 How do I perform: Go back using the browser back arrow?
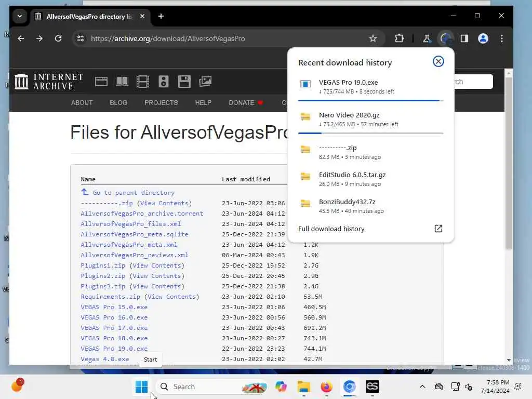(x=21, y=38)
